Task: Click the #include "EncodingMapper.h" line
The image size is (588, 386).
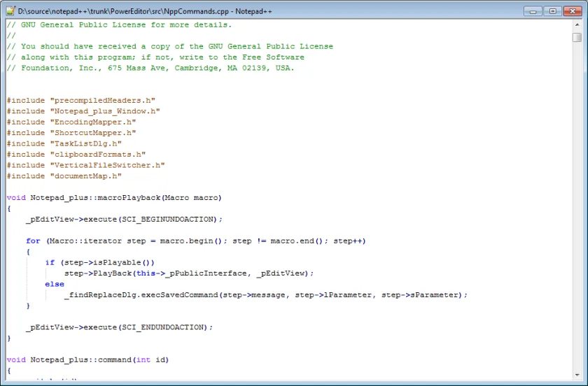Action: coord(71,122)
